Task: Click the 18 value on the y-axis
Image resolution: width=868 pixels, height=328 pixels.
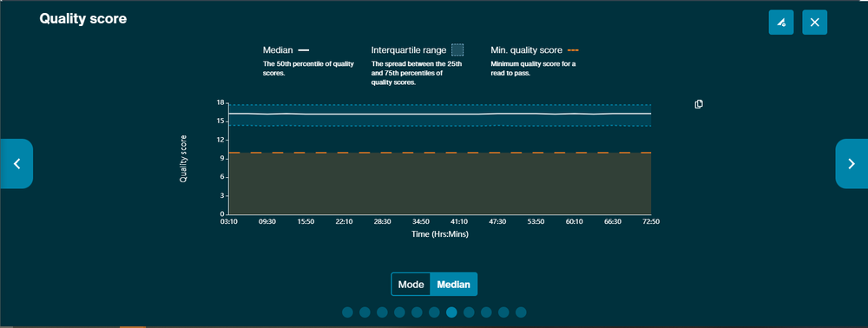Action: [x=220, y=103]
